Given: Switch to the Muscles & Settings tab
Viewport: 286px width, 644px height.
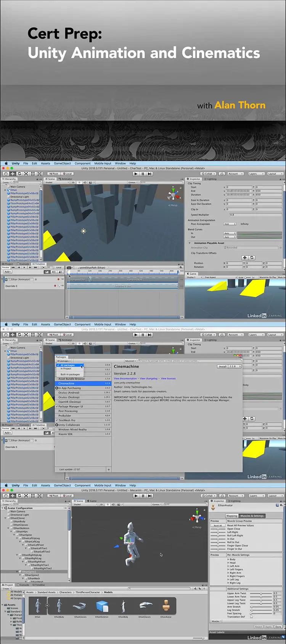Looking at the screenshot, I should pyautogui.click(x=252, y=515).
